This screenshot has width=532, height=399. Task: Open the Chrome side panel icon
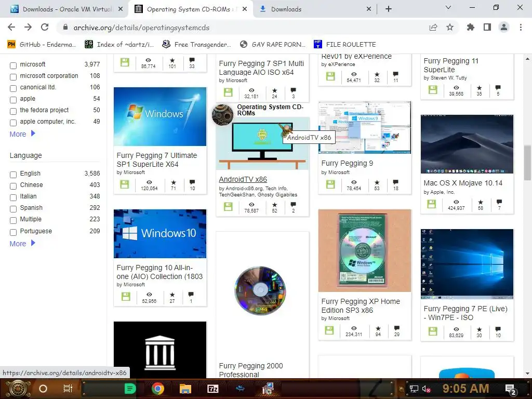tap(487, 27)
